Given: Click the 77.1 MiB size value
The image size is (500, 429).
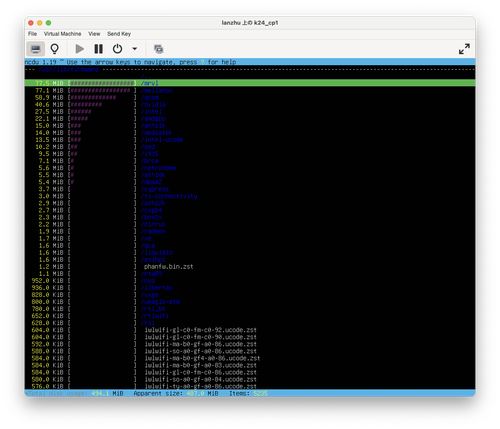Looking at the screenshot, I should (x=49, y=90).
